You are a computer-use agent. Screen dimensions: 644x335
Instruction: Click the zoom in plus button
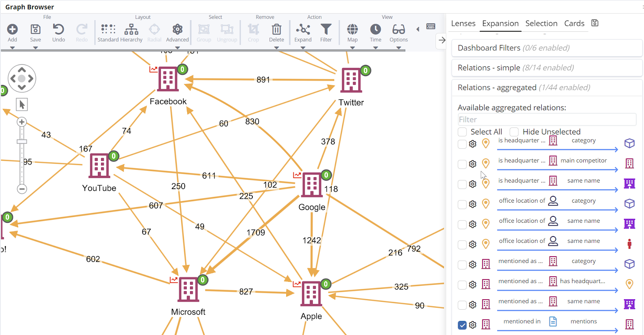point(22,122)
